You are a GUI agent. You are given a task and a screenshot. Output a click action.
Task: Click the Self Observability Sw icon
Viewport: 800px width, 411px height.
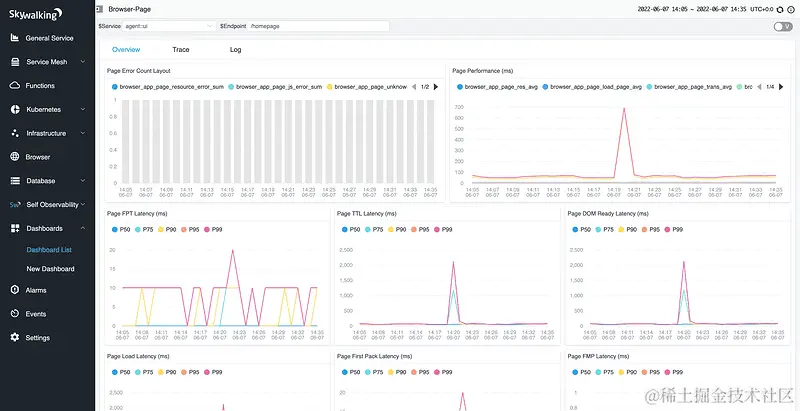point(15,204)
